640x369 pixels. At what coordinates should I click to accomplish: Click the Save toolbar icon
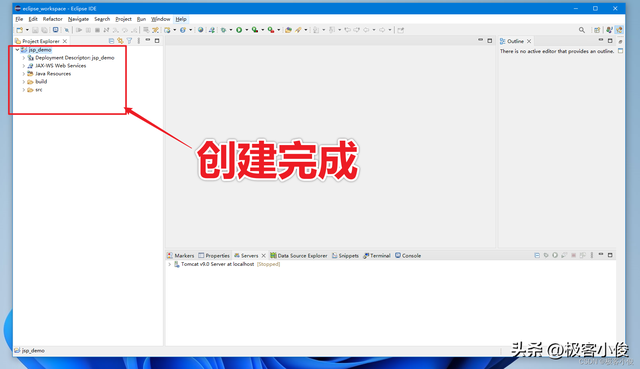pos(36,30)
